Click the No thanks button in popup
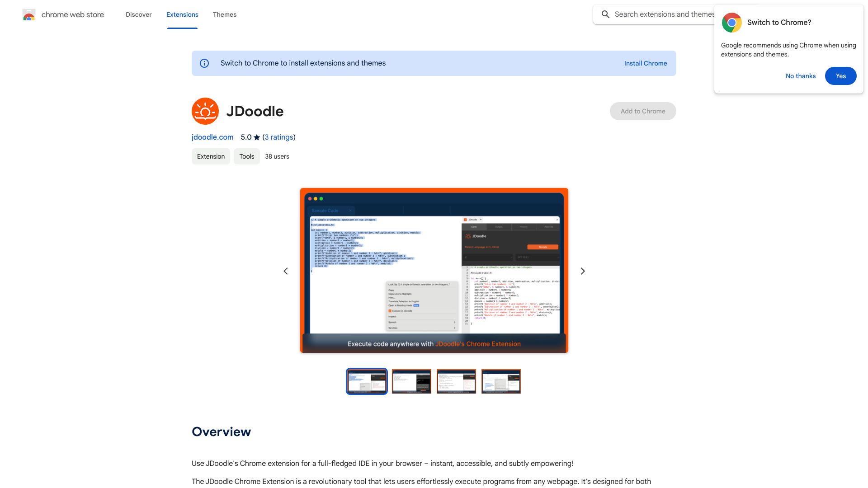 pyautogui.click(x=801, y=75)
